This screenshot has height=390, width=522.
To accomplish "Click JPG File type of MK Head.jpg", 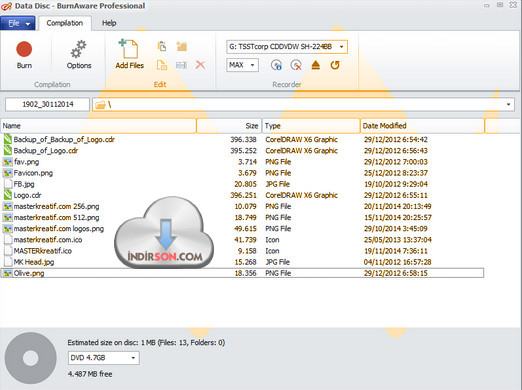I will coord(278,262).
